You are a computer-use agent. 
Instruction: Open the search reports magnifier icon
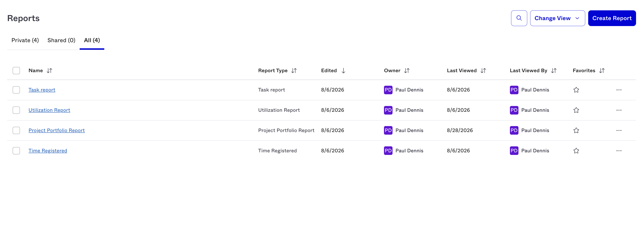[x=519, y=18]
